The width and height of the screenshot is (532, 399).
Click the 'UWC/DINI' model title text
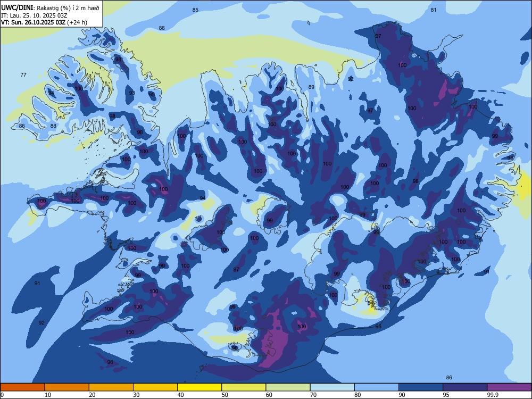[17, 8]
